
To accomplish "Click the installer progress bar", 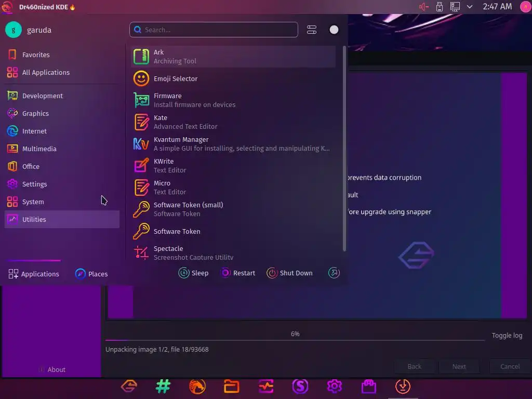I will 295,340.
